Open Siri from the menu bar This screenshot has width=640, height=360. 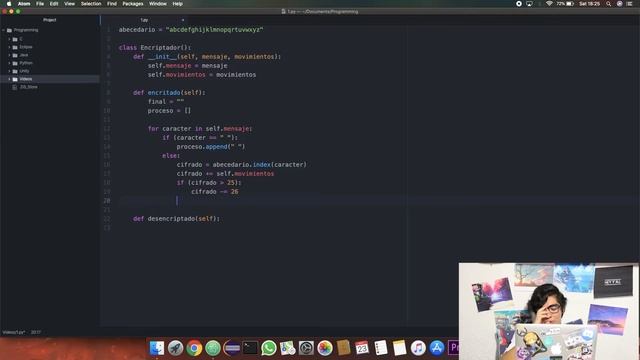coord(620,4)
